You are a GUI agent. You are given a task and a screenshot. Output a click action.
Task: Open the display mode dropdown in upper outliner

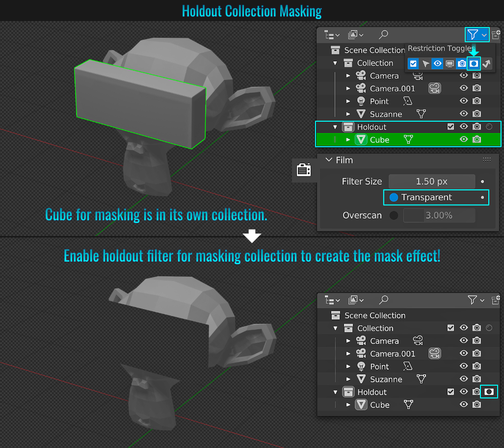pos(332,35)
